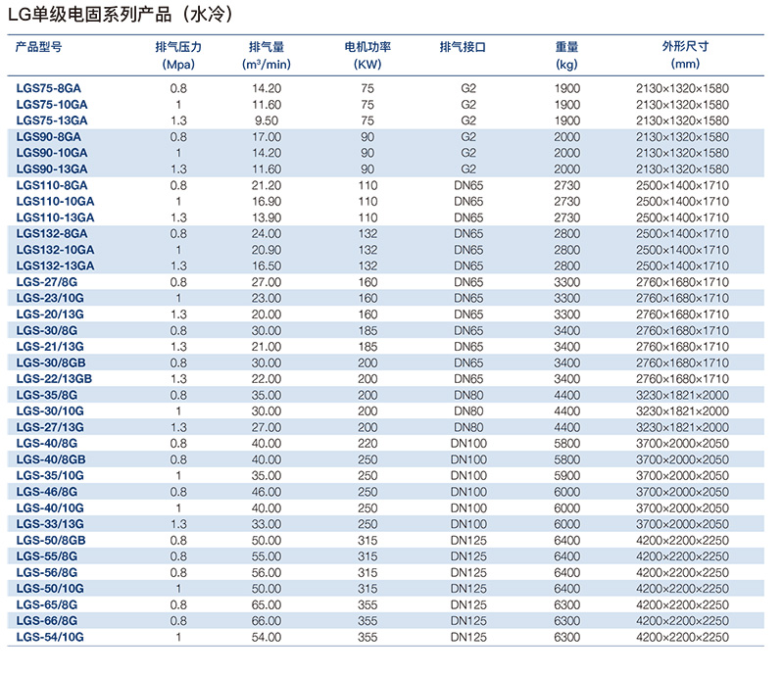784x675 pixels.
Task: Select model LGS90-8GA
Action: (x=48, y=137)
